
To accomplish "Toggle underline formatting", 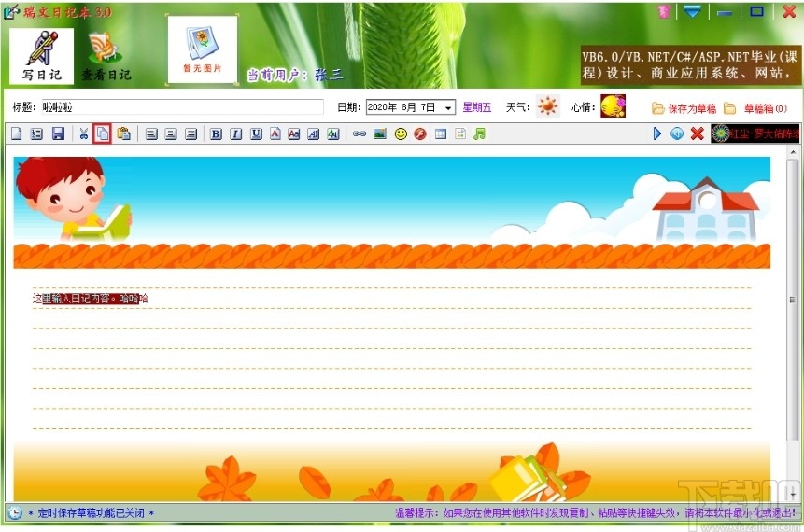I will [x=256, y=134].
